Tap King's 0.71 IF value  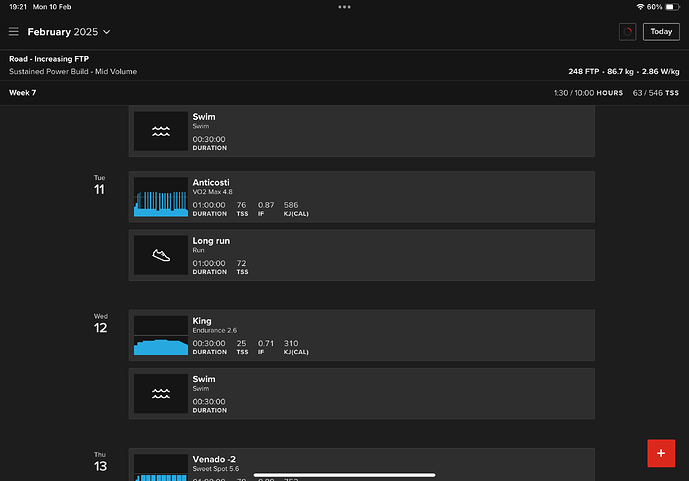[266, 344]
